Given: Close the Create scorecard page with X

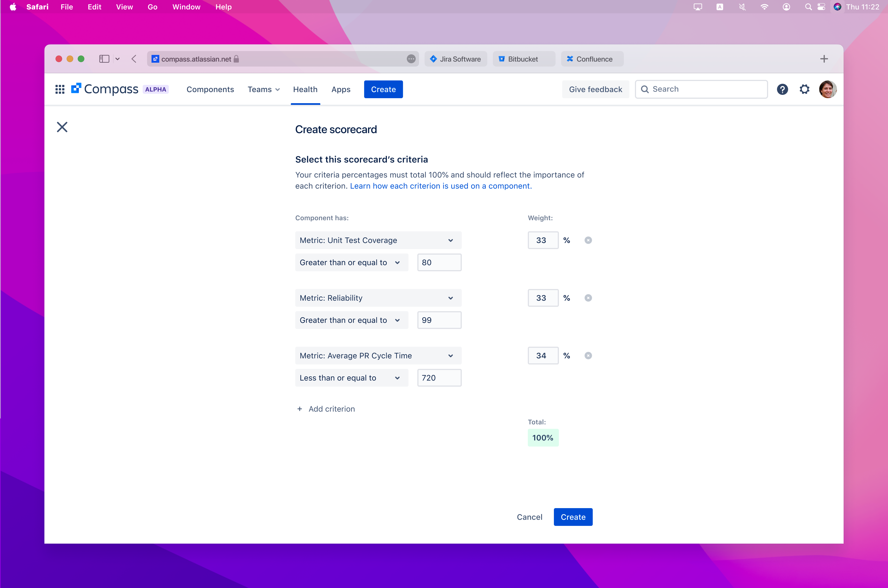Looking at the screenshot, I should [x=62, y=127].
